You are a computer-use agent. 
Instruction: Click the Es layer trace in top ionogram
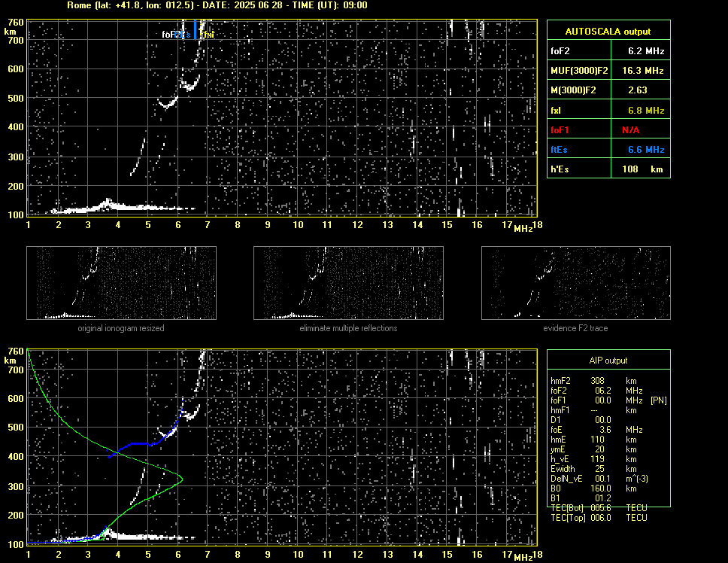pyautogui.click(x=123, y=207)
